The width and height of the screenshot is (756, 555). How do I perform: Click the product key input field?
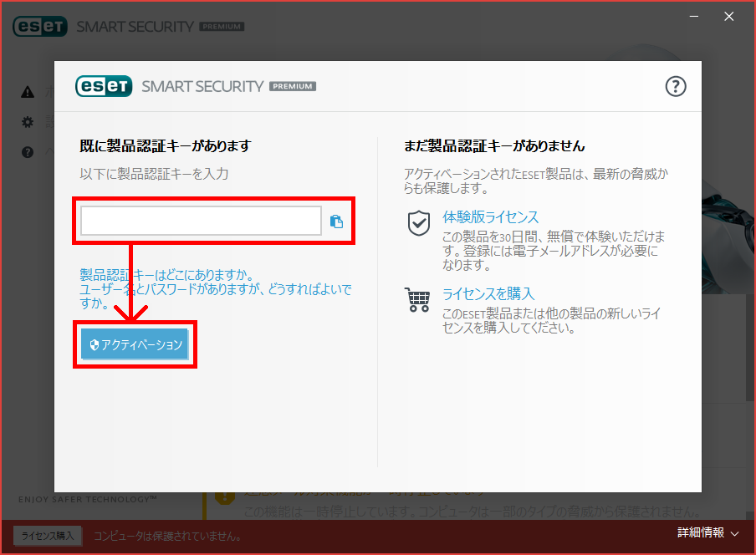(x=201, y=221)
